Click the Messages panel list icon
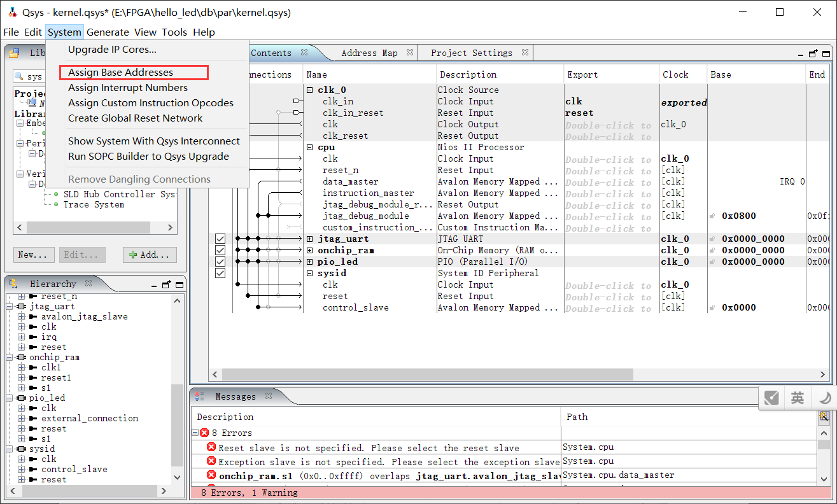The height and width of the screenshot is (504, 837). [x=199, y=396]
